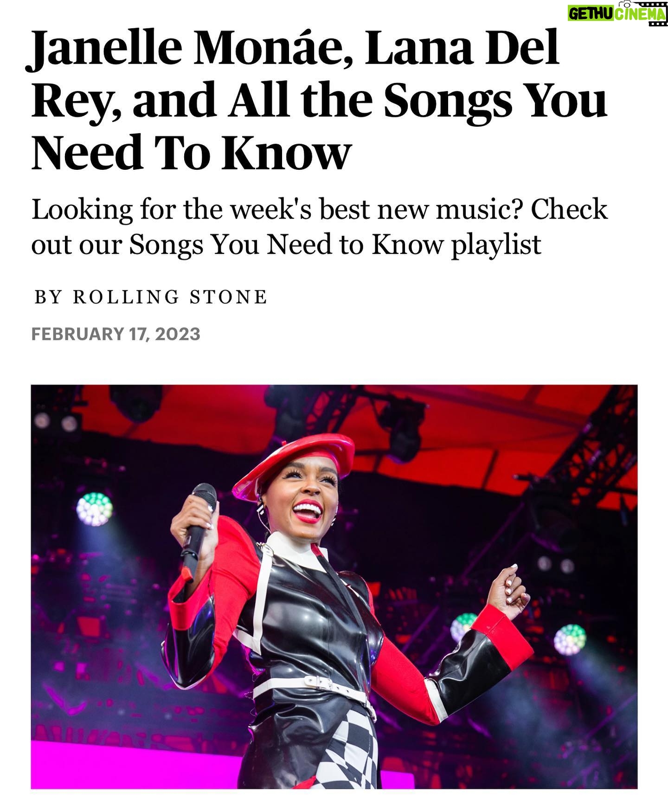Viewport: 668px width, 812px height.
Task: Click the word BY in the byline
Action: [48, 297]
